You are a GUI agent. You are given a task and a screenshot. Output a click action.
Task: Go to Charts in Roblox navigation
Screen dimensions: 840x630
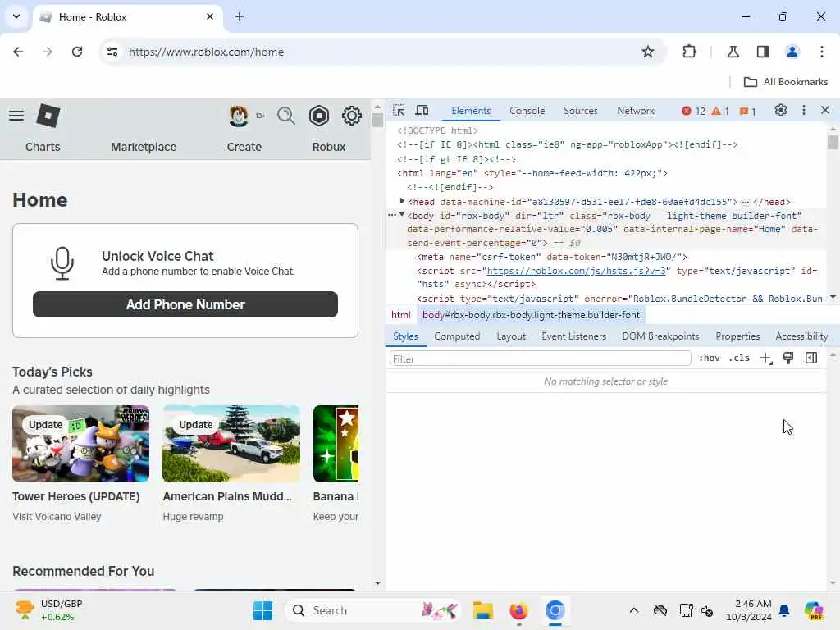[43, 147]
